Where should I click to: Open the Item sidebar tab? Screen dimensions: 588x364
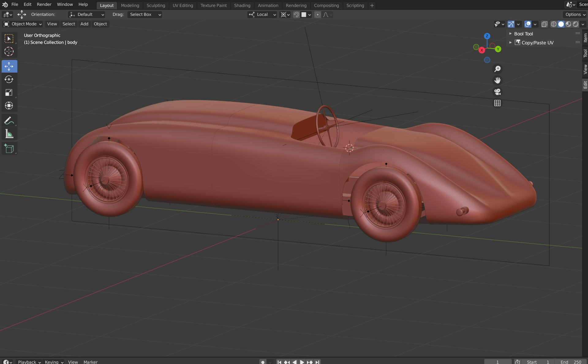click(585, 38)
